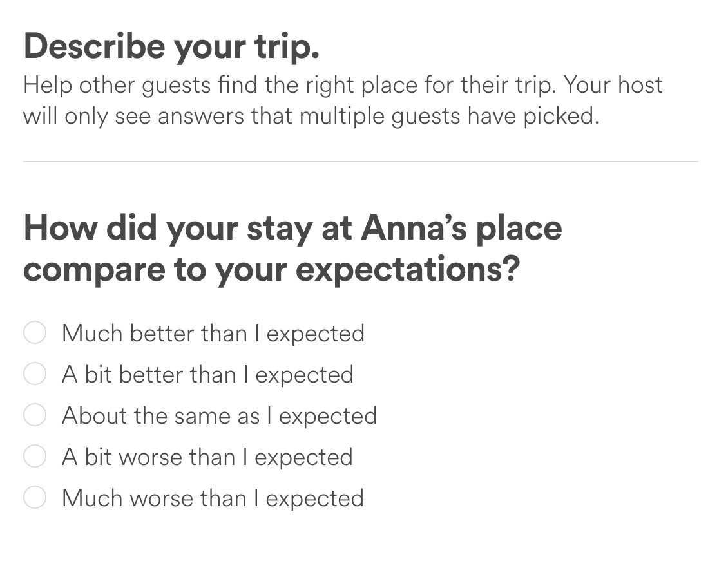This screenshot has height=586, width=728.
Task: Click the helper text about other guests
Action: coord(343,100)
